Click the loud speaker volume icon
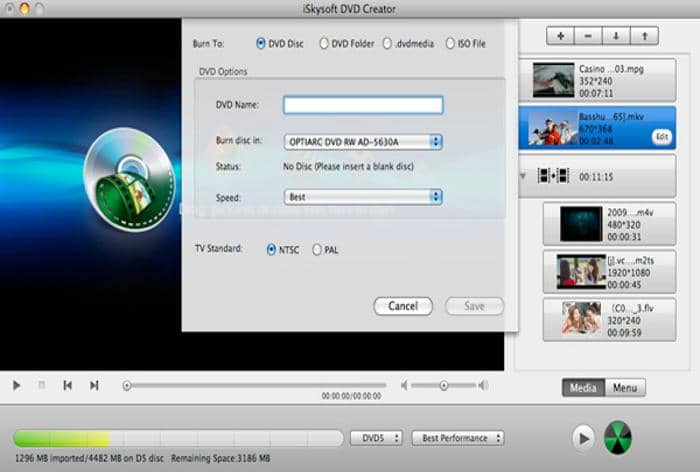The width and height of the screenshot is (700, 472). [483, 385]
